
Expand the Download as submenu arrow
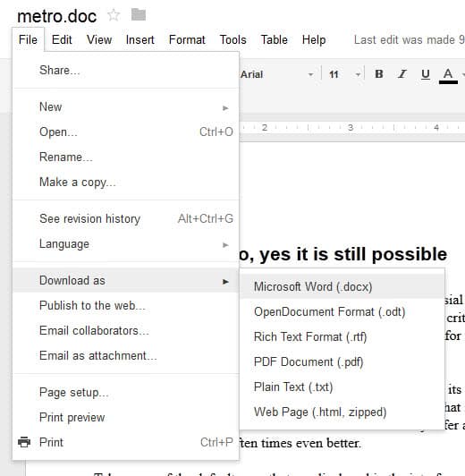pyautogui.click(x=225, y=282)
